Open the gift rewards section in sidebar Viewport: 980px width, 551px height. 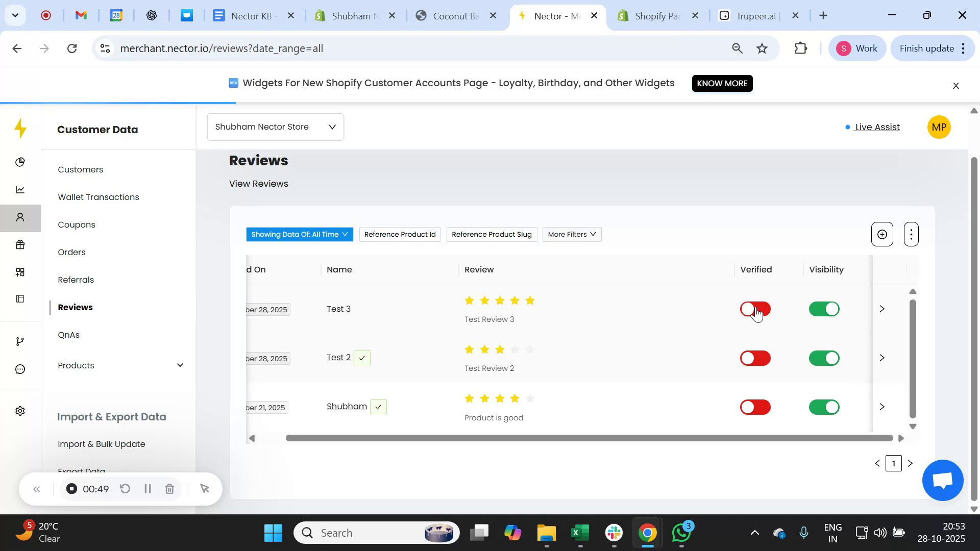pos(20,244)
